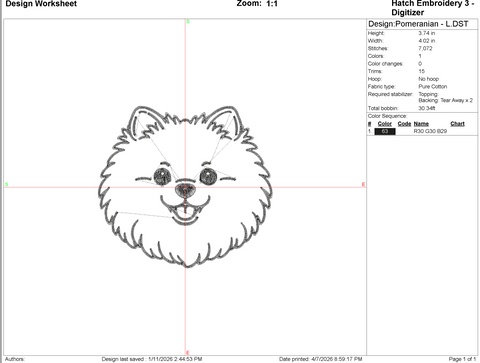Select the Height value '3.74 in'
This screenshot has height=363, width=480.
(x=427, y=33)
